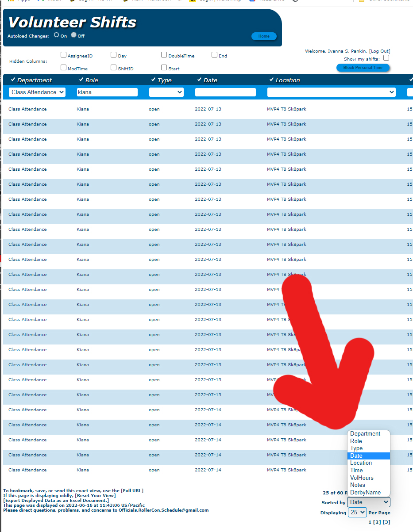Go to results page 2
This screenshot has width=413, height=532.
[x=377, y=522]
